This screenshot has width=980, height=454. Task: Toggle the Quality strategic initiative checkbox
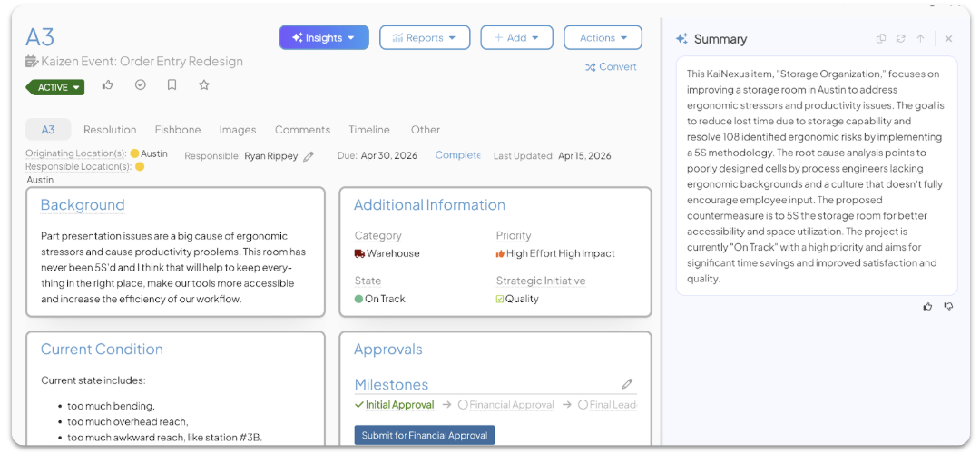pyautogui.click(x=500, y=299)
